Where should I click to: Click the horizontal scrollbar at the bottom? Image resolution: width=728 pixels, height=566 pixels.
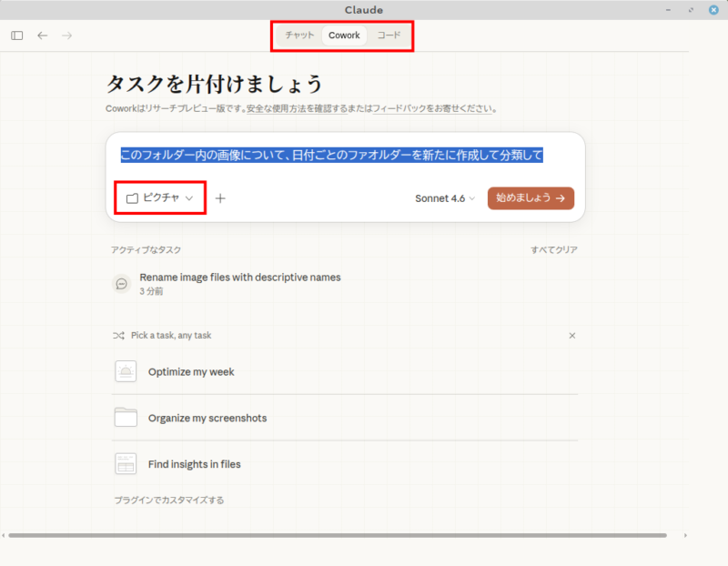[337, 535]
